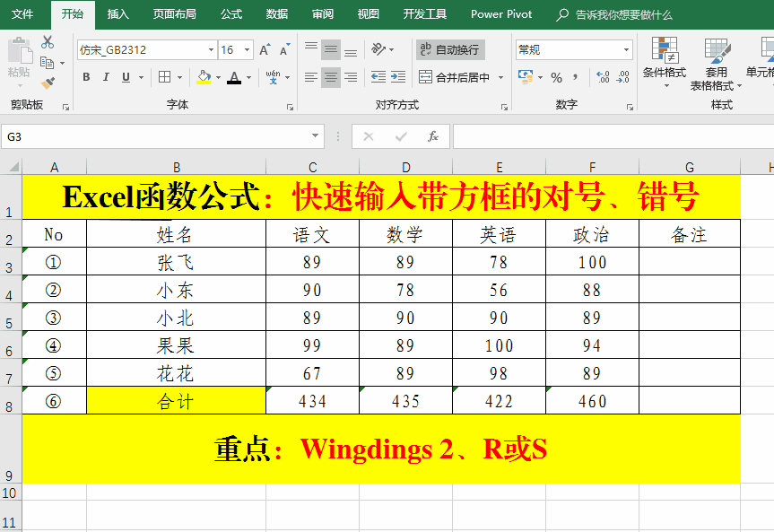Decrease the indent
774x532 pixels.
point(378,77)
